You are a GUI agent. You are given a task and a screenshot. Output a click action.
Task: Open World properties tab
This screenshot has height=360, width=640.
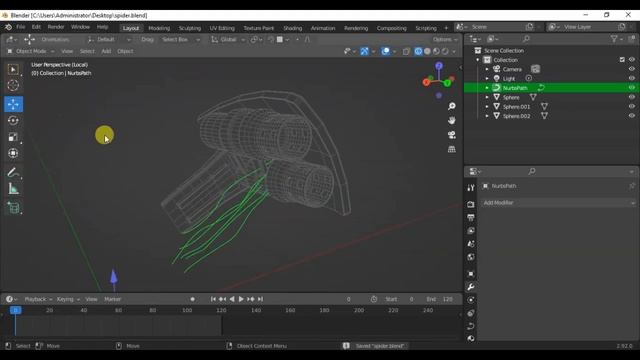click(471, 257)
